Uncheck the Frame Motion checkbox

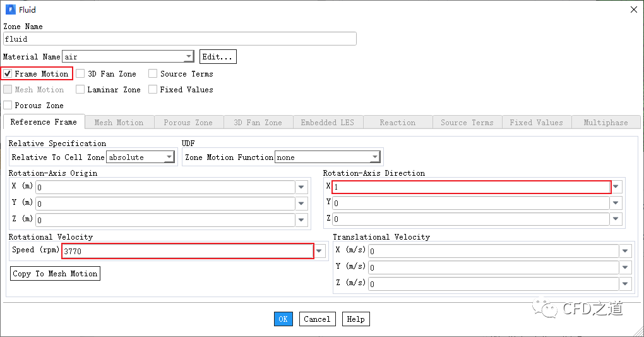(x=8, y=74)
